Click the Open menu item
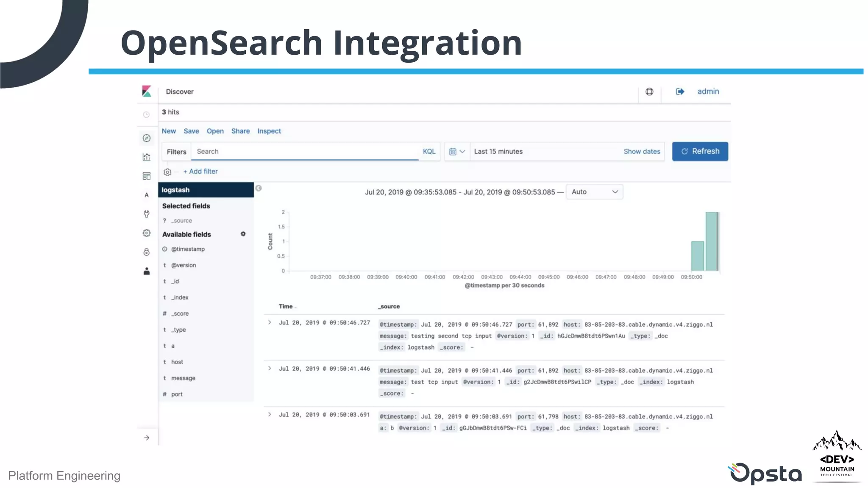The image size is (868, 488). click(215, 131)
